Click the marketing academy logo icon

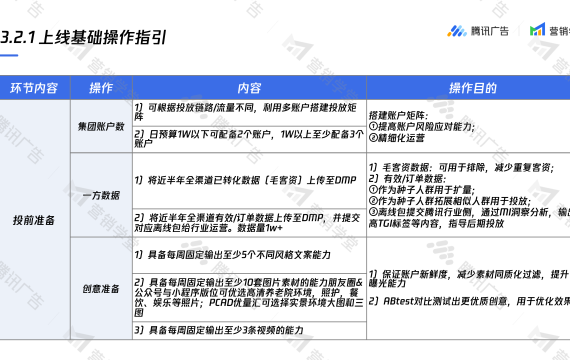(x=537, y=29)
